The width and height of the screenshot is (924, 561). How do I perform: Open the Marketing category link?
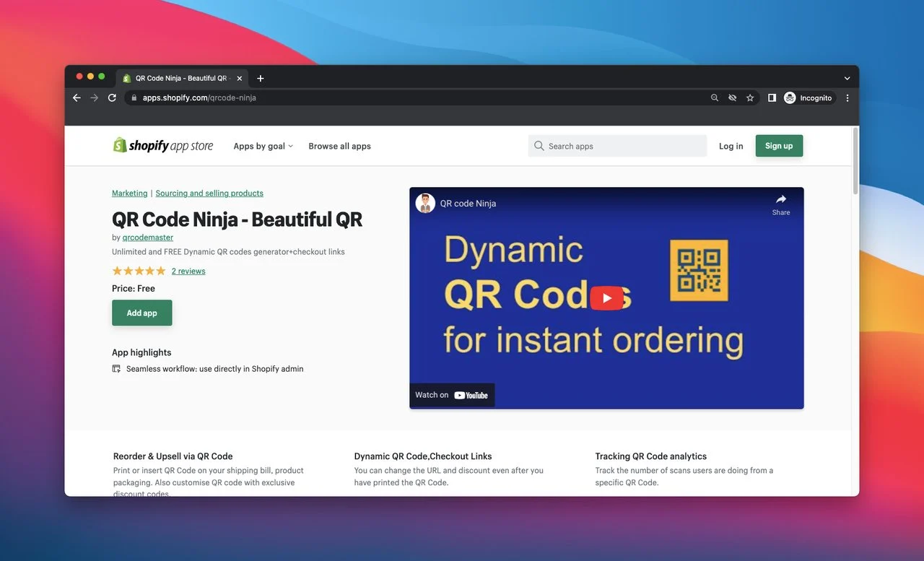(130, 193)
